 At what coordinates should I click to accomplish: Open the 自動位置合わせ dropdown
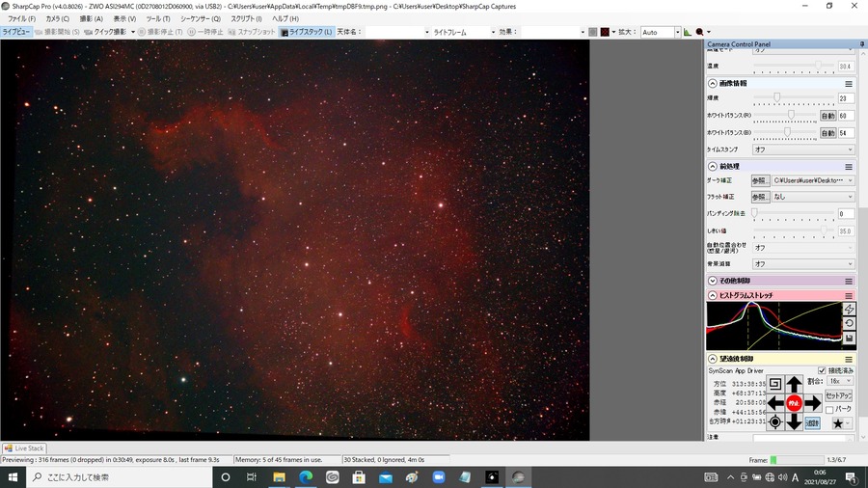803,248
